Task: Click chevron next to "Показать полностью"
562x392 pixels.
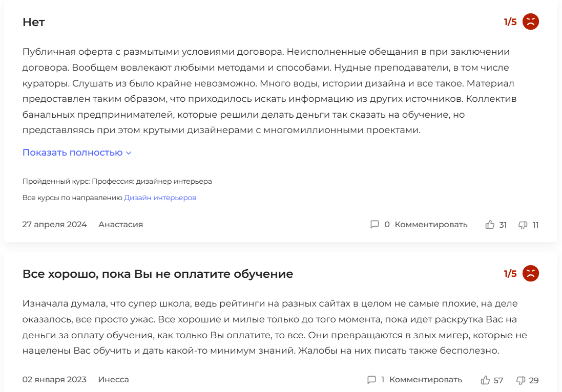Action: click(129, 153)
